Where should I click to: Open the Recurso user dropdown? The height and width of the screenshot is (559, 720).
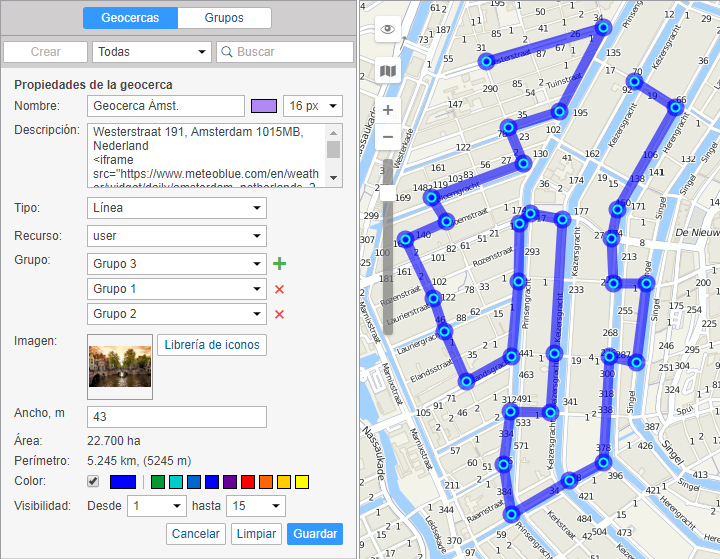tap(177, 237)
